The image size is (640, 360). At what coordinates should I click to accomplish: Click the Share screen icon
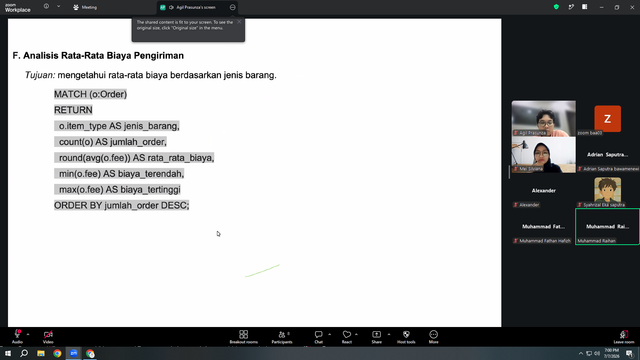coord(376,334)
